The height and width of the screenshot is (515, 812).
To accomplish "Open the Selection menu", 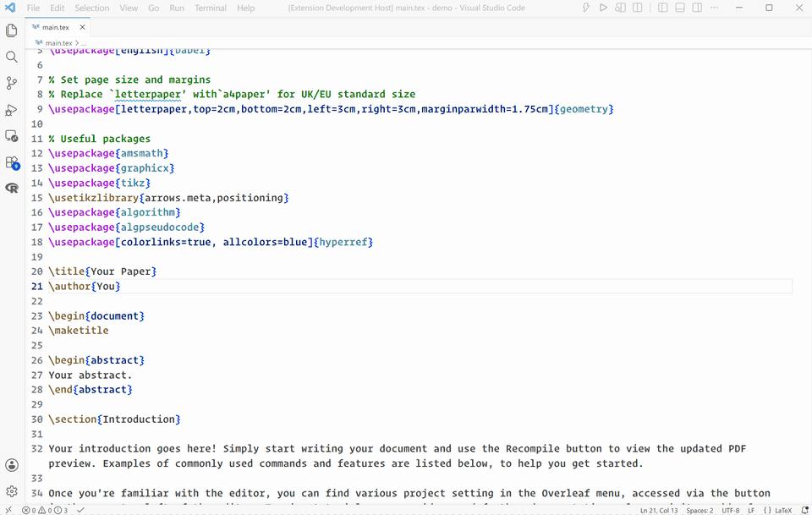I will (x=91, y=8).
